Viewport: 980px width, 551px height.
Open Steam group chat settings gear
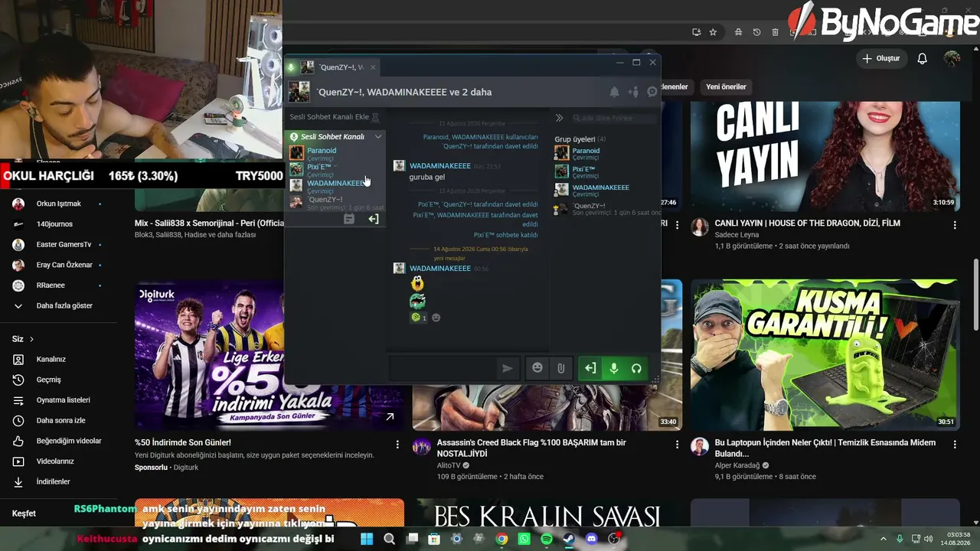(652, 92)
